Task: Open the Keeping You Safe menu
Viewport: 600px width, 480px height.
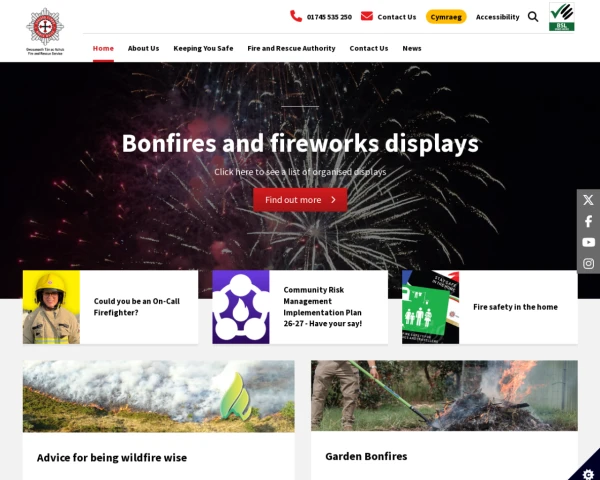Action: click(203, 48)
